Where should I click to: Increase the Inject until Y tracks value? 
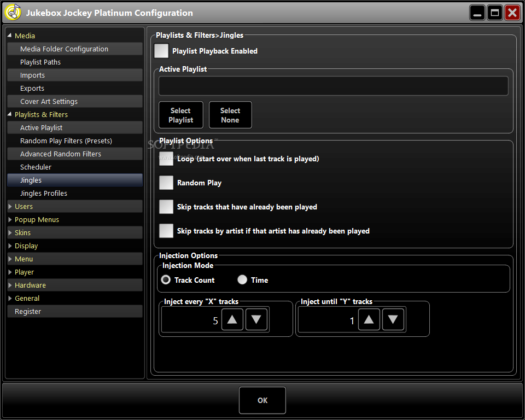369,319
